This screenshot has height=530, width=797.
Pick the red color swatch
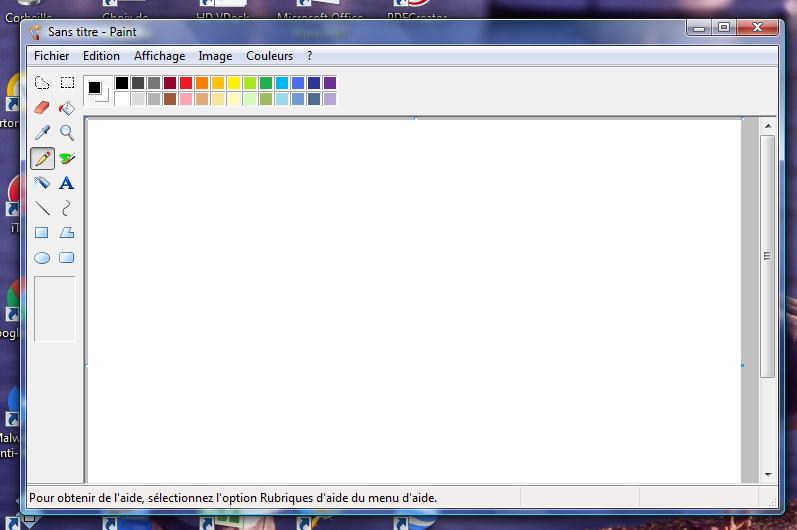click(x=186, y=83)
